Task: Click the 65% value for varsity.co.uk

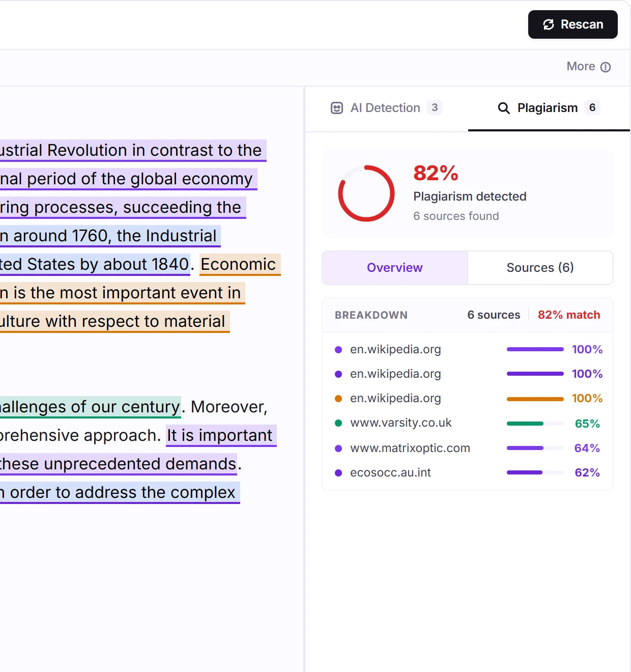Action: pos(587,424)
